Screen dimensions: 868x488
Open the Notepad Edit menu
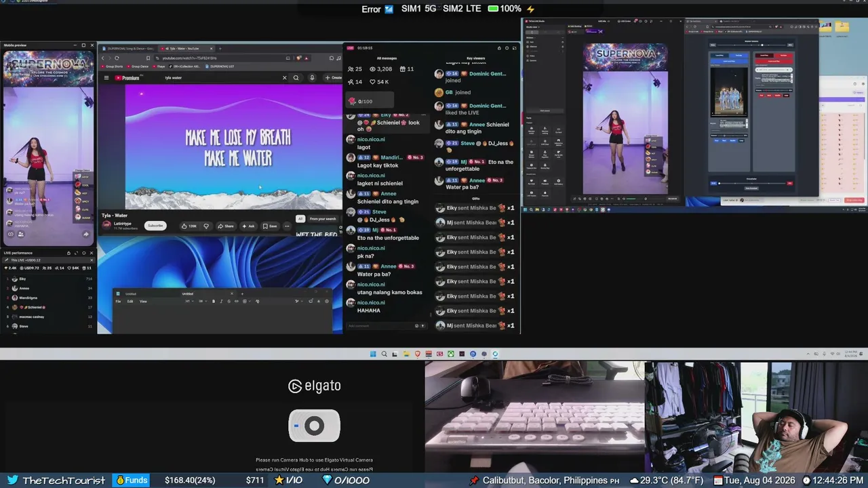click(130, 302)
